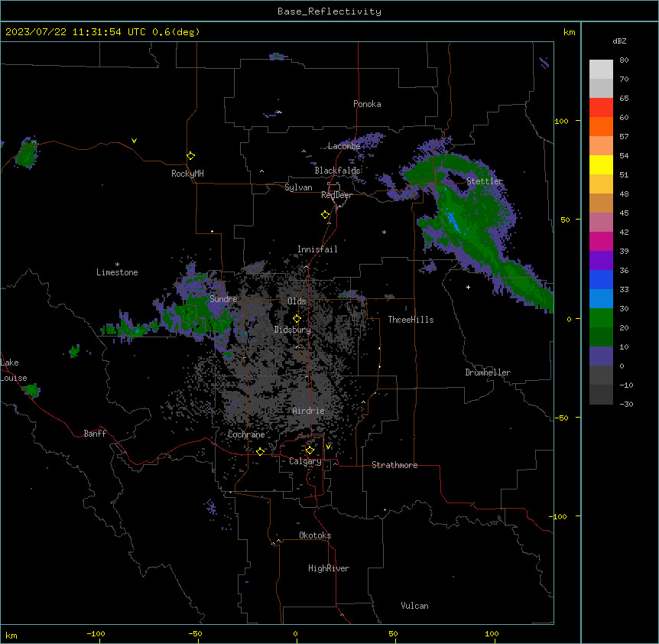This screenshot has height=644, width=659.
Task: Click the -100 tick label on horizontal axis
Action: tap(96, 633)
